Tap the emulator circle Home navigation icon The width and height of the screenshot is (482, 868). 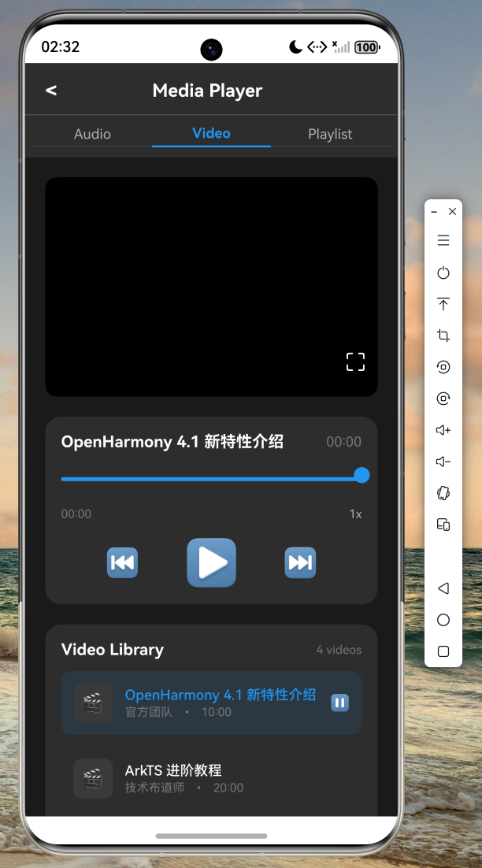point(443,619)
